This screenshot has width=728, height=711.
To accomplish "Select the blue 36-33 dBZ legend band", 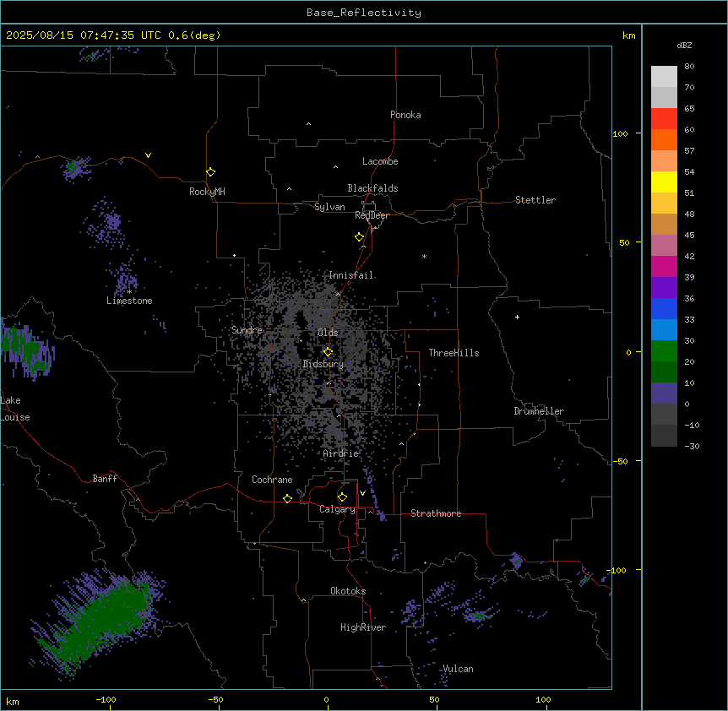I will click(x=664, y=308).
